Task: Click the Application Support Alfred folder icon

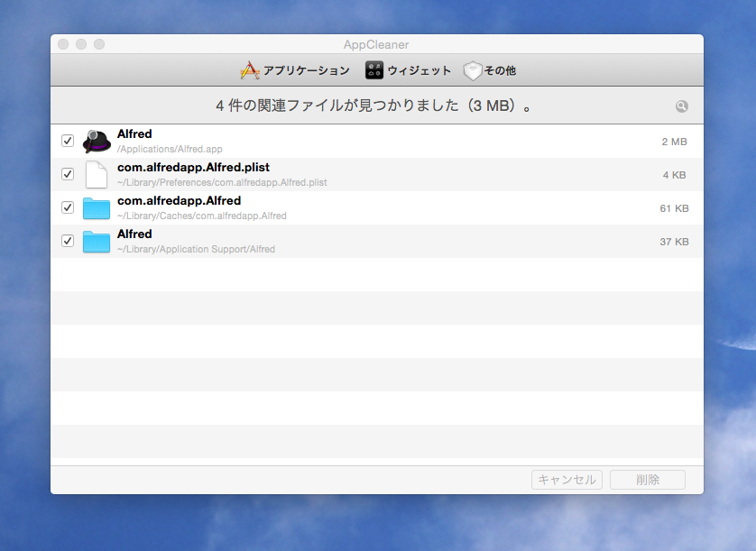Action: [x=97, y=242]
